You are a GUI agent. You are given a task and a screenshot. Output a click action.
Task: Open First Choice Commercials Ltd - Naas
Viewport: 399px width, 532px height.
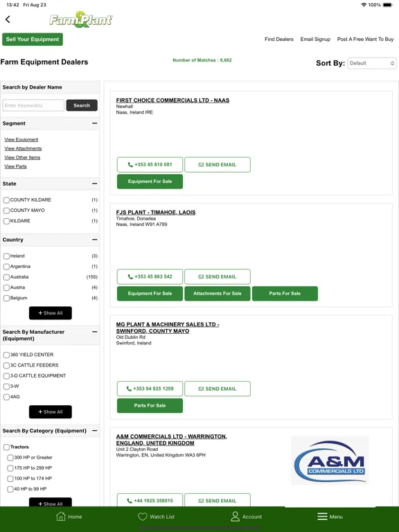[x=172, y=100]
